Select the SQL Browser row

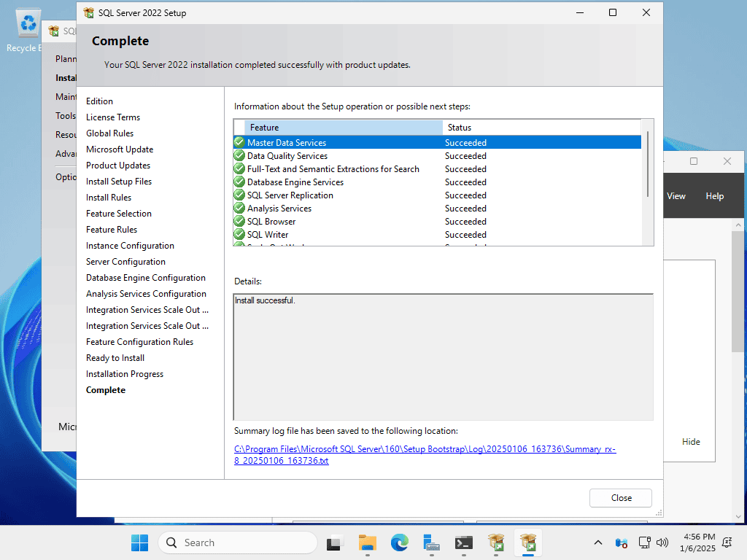tap(437, 222)
